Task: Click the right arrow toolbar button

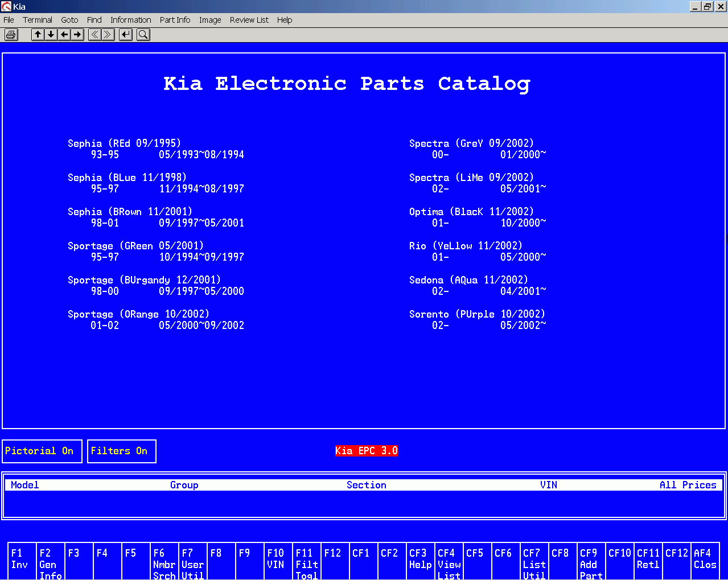Action: click(78, 35)
